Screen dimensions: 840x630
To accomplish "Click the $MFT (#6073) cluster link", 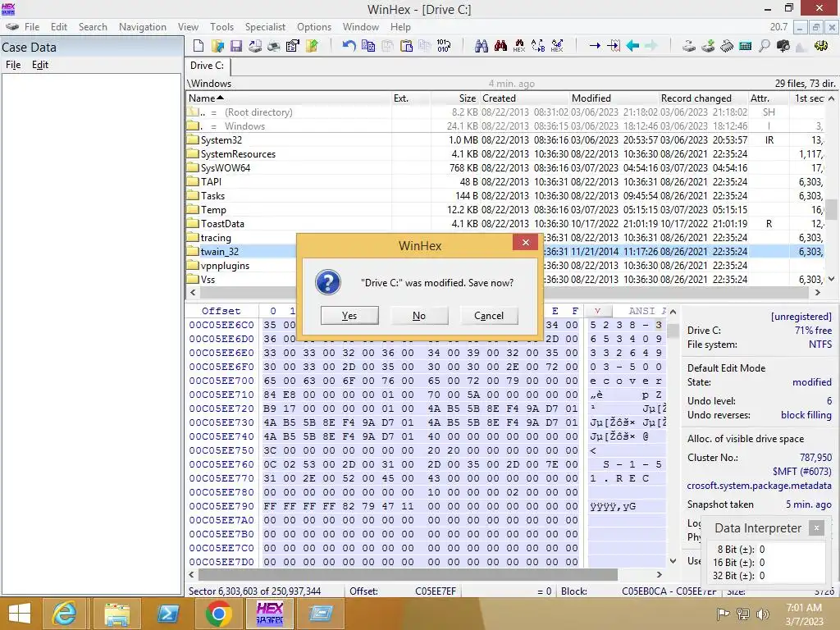I will tap(802, 471).
